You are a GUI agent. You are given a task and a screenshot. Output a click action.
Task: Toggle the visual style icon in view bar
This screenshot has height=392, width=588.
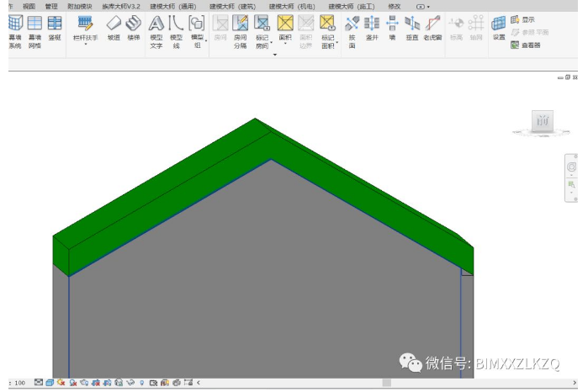click(x=50, y=383)
